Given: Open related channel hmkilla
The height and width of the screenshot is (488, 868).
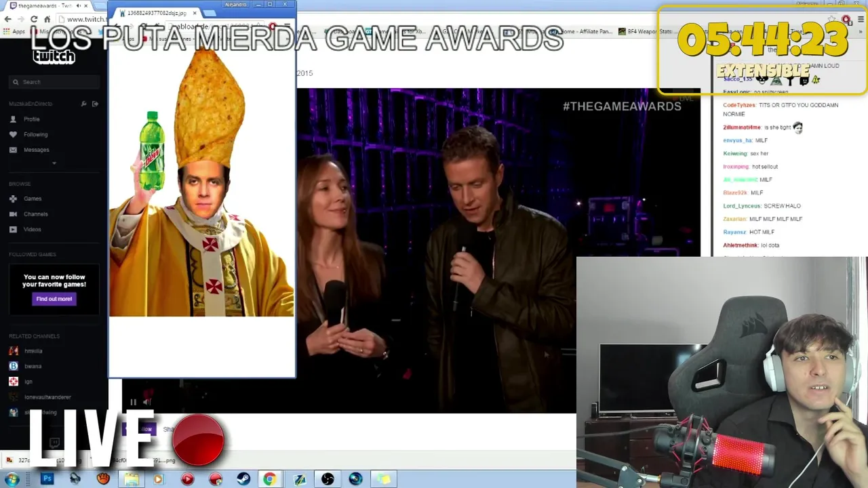Looking at the screenshot, I should [33, 351].
